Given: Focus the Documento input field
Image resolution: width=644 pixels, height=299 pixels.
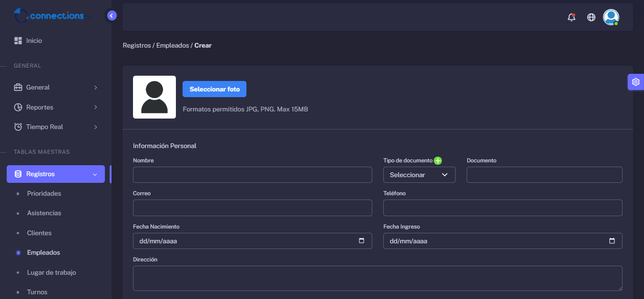Looking at the screenshot, I should coord(544,175).
